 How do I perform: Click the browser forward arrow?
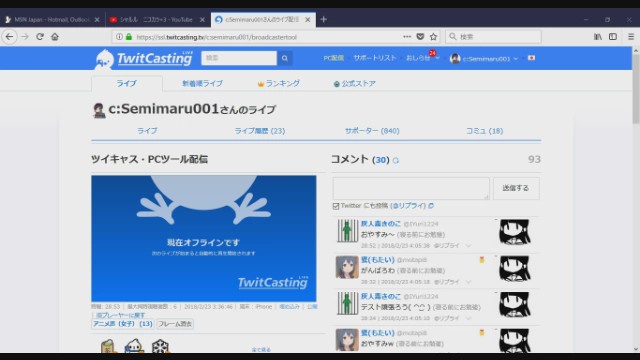point(25,37)
